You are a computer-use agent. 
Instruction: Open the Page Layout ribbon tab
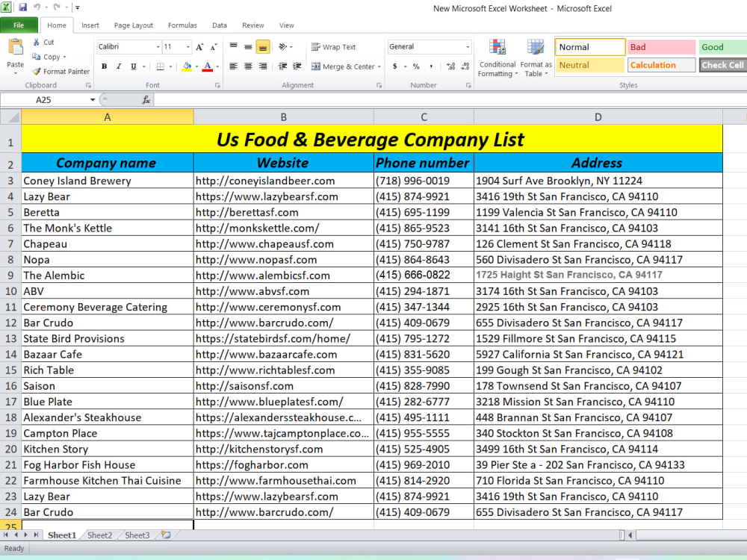point(134,25)
